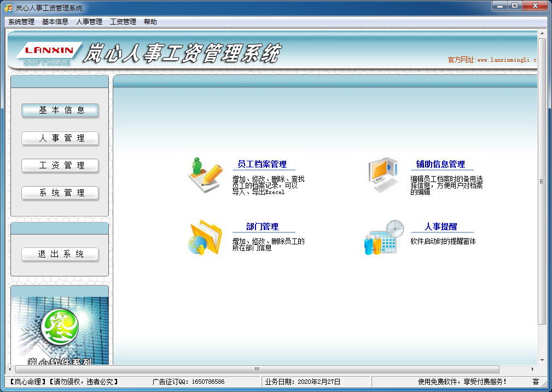Screen dimensions: 552x392
Task: Click the personnel reminder calendar icon
Action: (384, 237)
